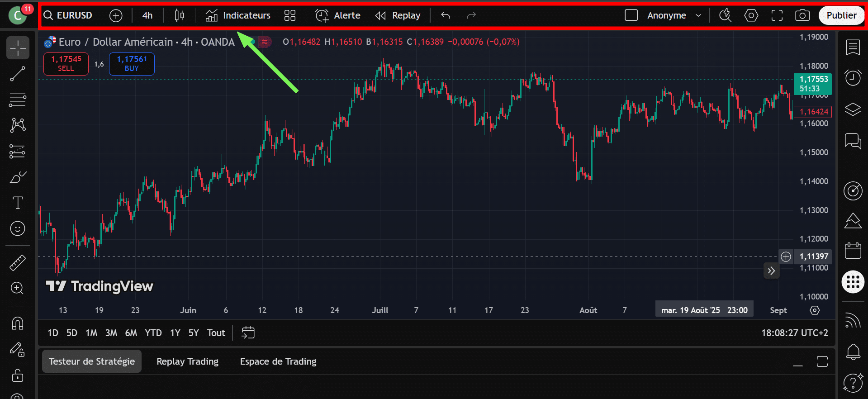The image size is (868, 399).
Task: Open chart settings hexagon icon
Action: [751, 15]
